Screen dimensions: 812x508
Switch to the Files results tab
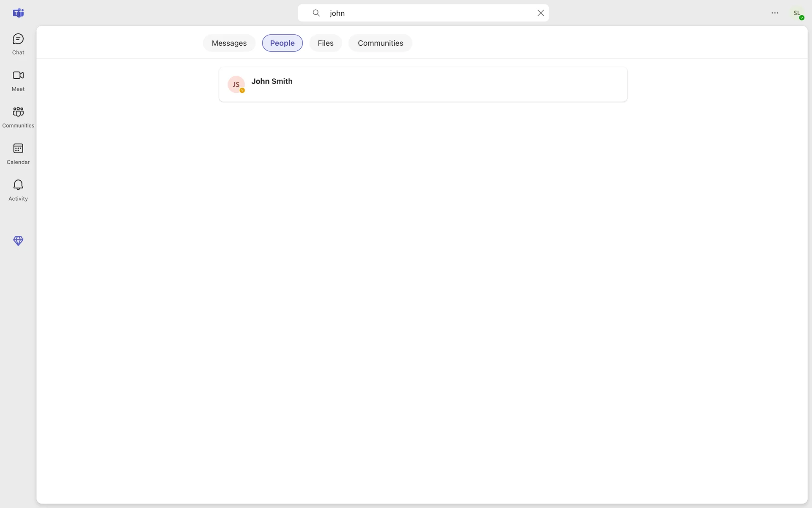326,43
